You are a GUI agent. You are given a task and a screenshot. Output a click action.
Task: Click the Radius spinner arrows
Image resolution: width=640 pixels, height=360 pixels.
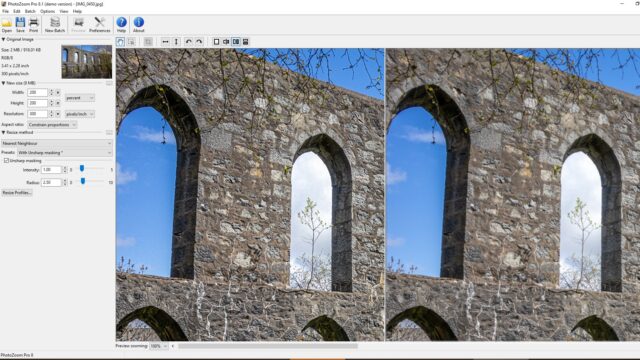pyautogui.click(x=64, y=182)
